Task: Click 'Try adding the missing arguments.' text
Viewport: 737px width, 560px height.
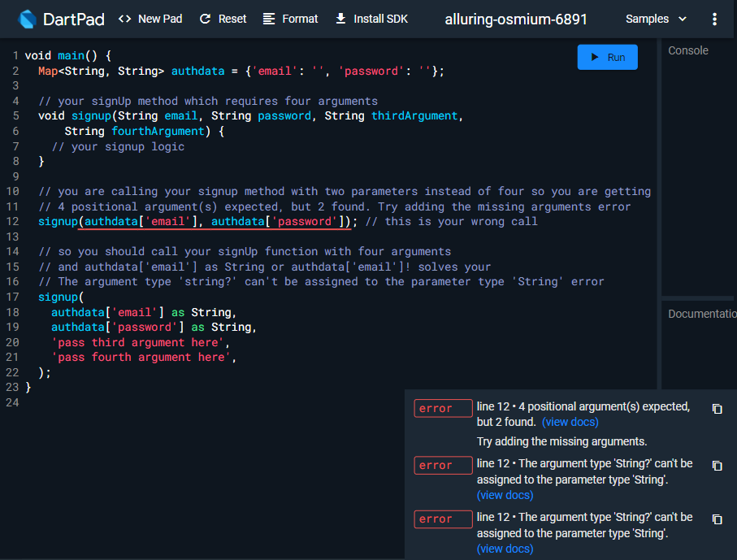Action: pyautogui.click(x=561, y=441)
